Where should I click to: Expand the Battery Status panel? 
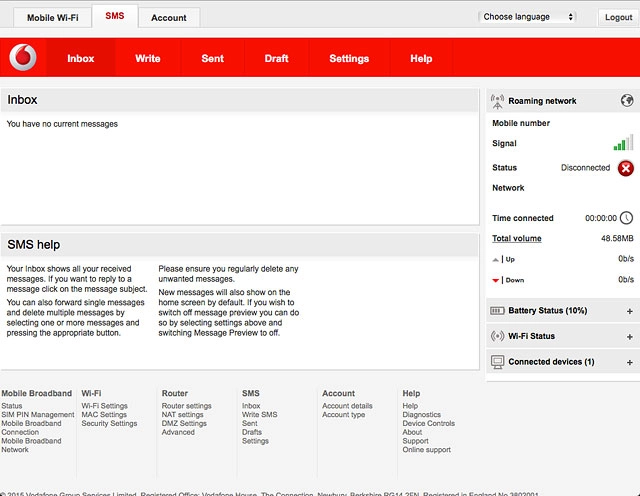coord(629,311)
